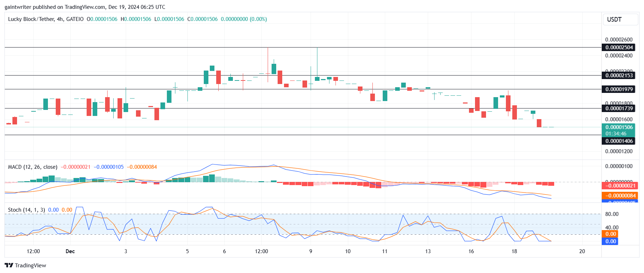
Task: Click the change 0.00000000 (0.00%) value
Action: tap(244, 19)
